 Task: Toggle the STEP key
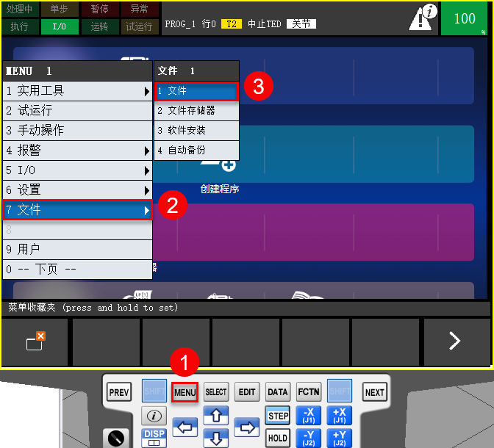[278, 416]
